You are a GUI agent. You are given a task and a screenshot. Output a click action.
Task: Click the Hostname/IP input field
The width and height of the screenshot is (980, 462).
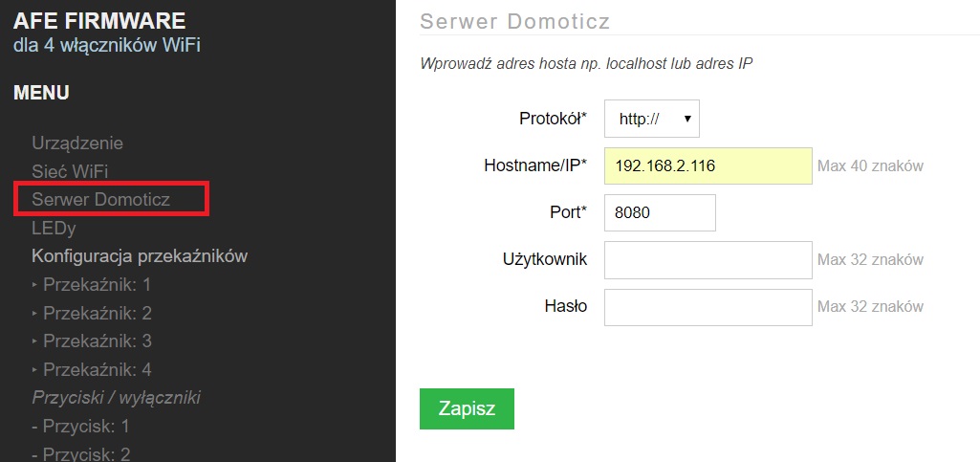(x=708, y=165)
